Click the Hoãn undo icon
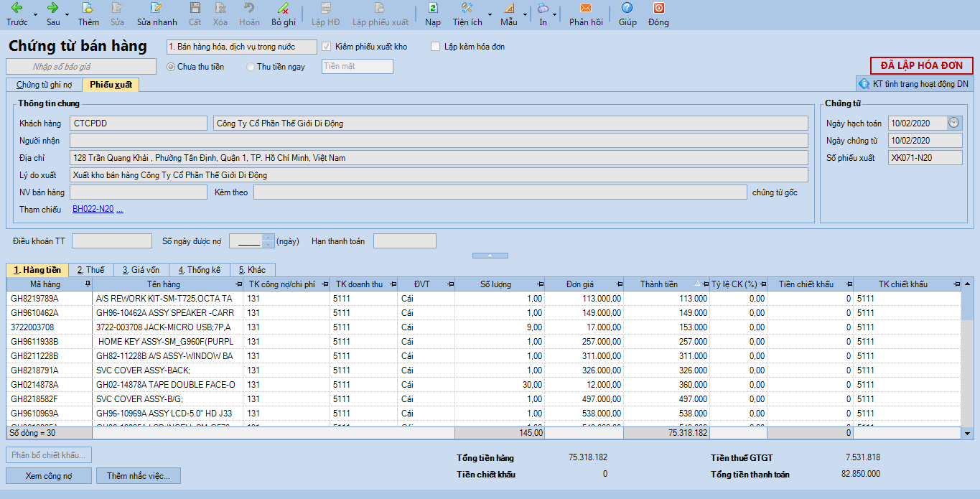 (x=249, y=14)
